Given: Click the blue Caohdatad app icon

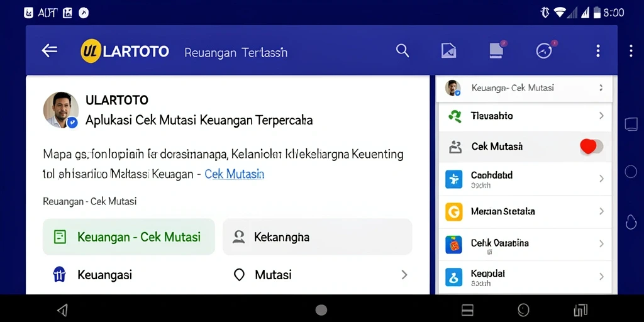Looking at the screenshot, I should [454, 179].
